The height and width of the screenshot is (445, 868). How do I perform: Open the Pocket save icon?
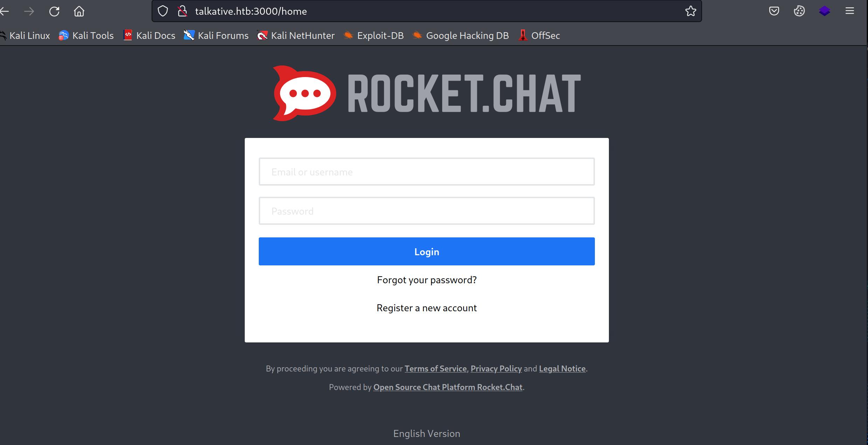[774, 11]
